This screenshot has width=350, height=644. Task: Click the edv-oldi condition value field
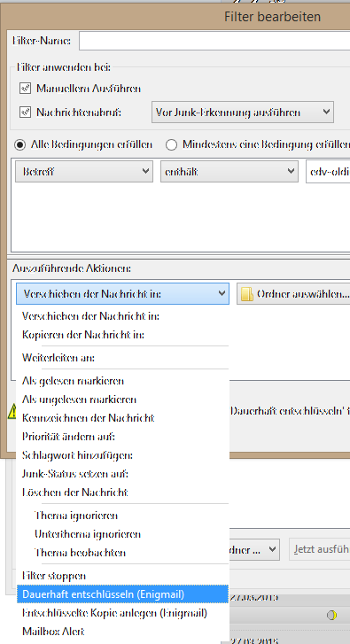tap(328, 172)
